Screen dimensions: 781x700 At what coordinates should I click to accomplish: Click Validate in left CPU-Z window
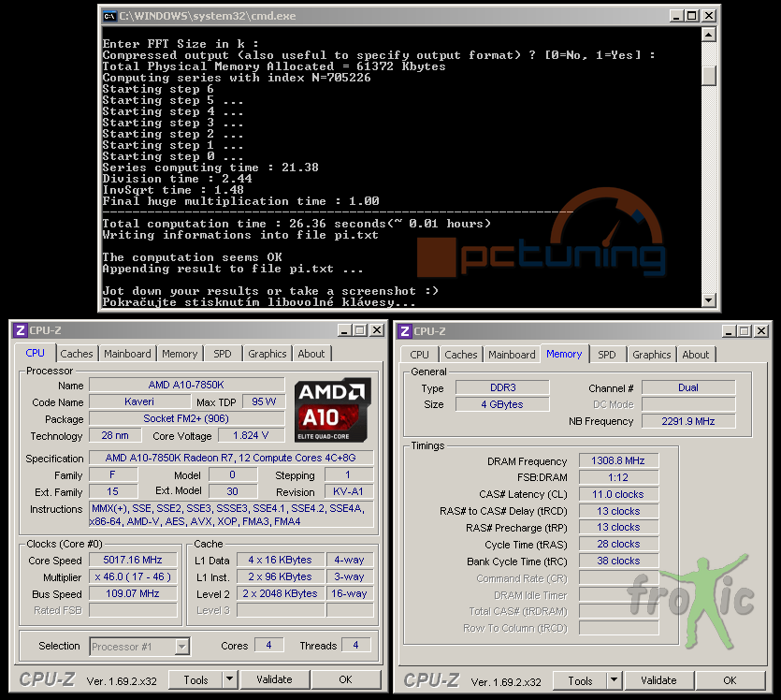274,680
